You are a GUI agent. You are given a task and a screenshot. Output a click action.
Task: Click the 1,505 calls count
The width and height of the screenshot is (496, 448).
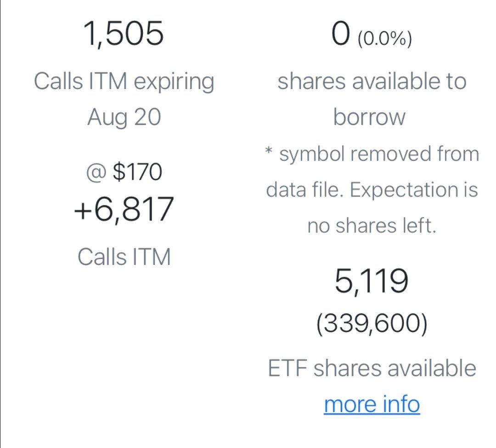coord(124,34)
